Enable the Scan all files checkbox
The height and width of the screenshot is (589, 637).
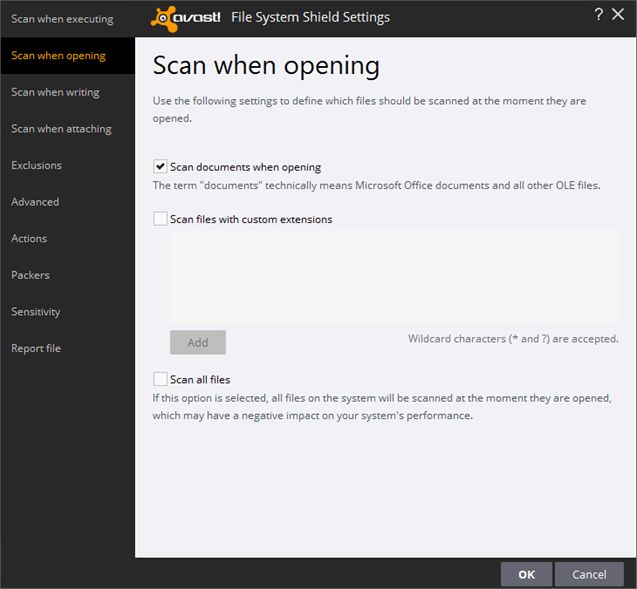pos(160,379)
